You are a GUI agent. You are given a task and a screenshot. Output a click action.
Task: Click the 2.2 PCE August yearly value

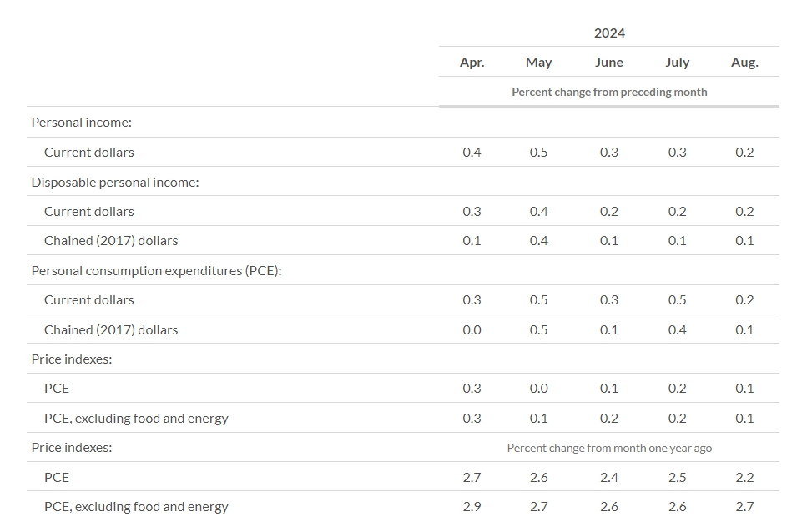744,477
